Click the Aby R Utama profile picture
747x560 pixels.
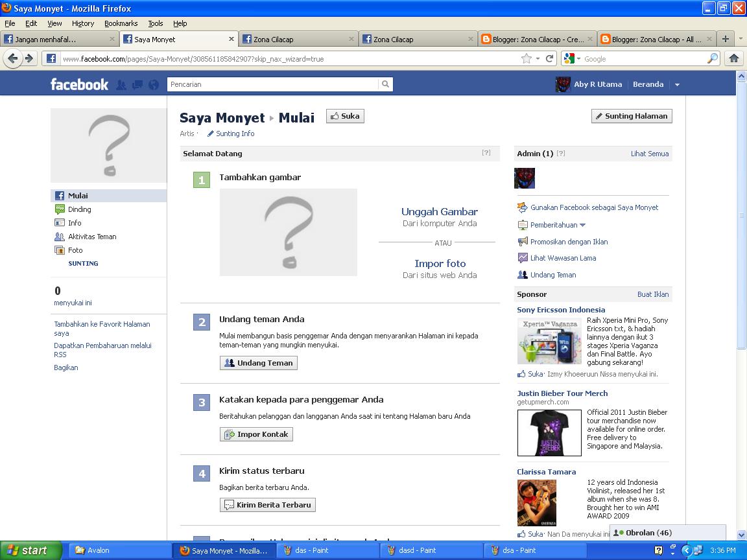point(563,84)
